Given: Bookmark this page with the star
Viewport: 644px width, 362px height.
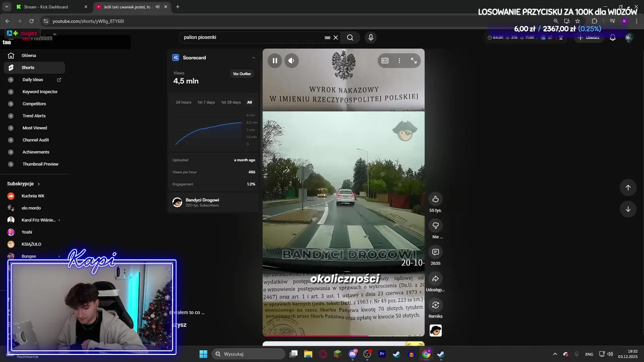Looking at the screenshot, I should 578,21.
